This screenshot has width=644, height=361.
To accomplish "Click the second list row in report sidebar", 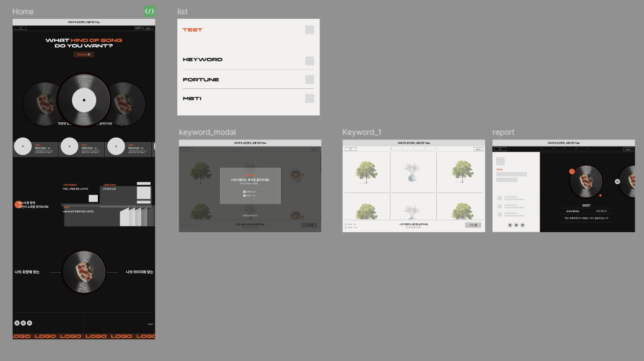I will point(516,206).
